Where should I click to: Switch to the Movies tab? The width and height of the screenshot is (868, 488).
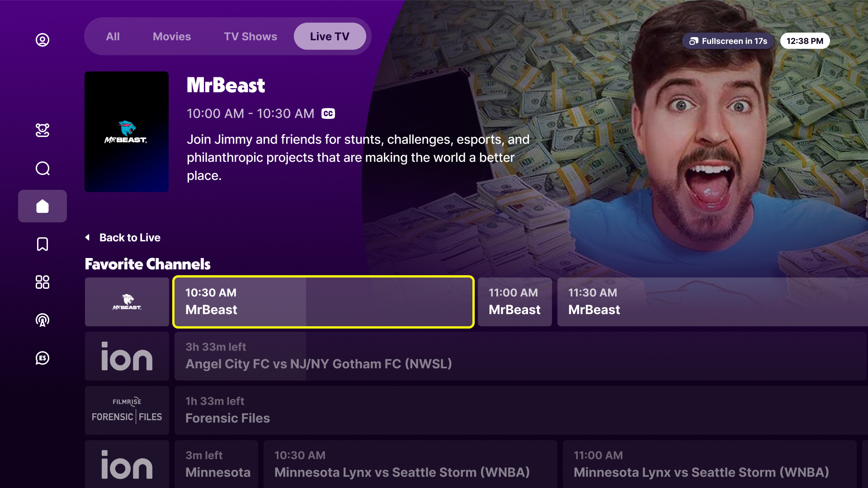[x=172, y=37]
